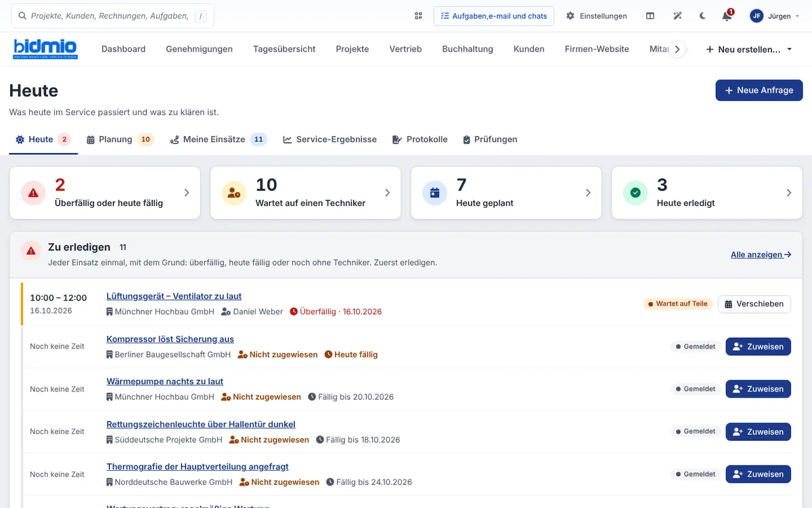Open the notifications bell

[727, 16]
